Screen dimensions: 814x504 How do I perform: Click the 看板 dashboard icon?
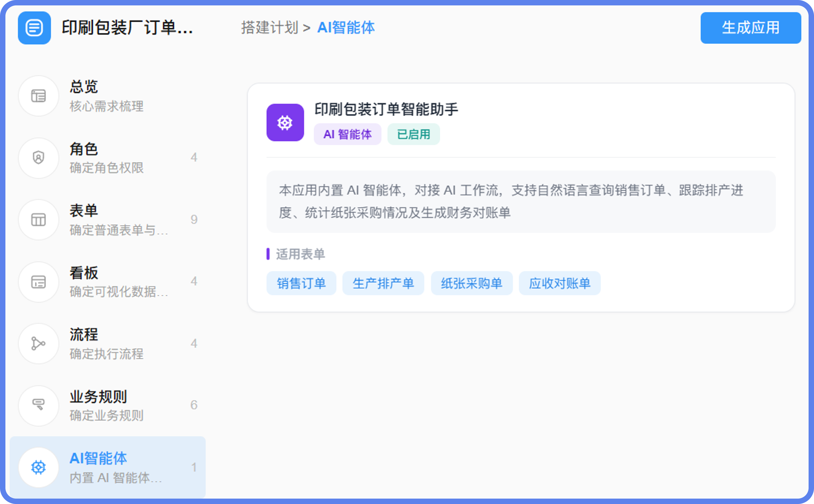39,282
